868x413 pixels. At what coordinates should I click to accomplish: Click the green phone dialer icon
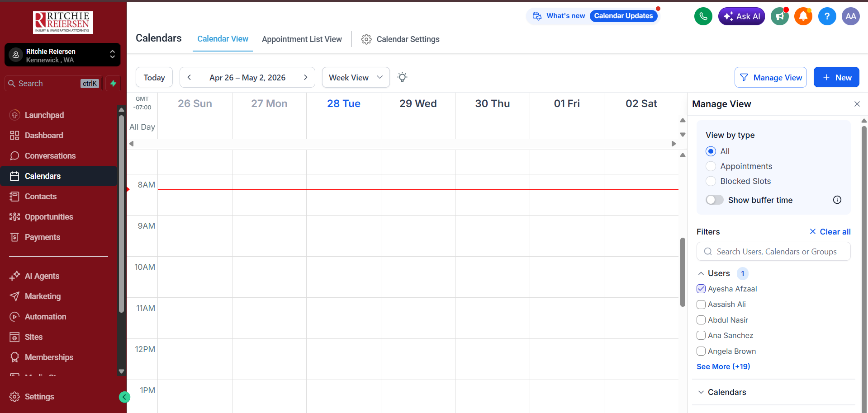click(x=703, y=16)
